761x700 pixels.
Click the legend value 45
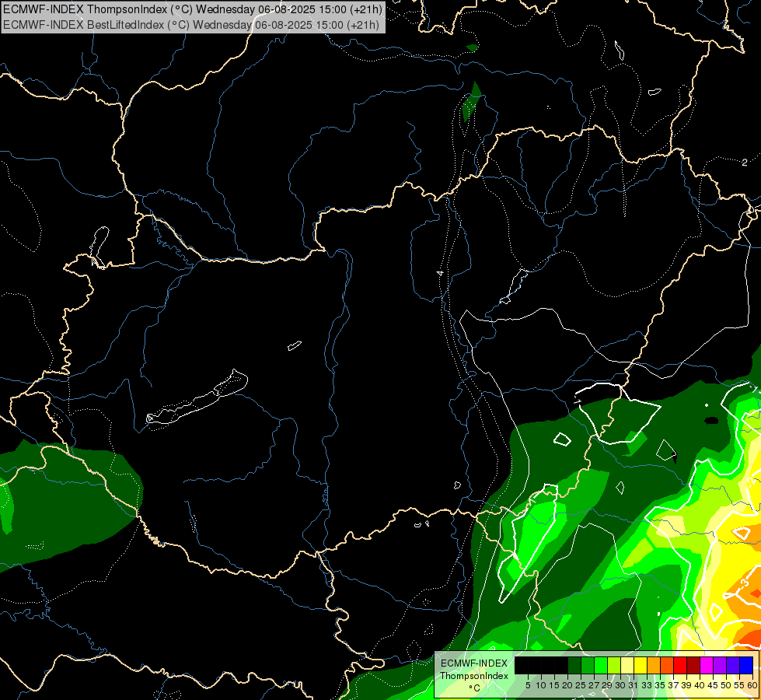click(713, 685)
